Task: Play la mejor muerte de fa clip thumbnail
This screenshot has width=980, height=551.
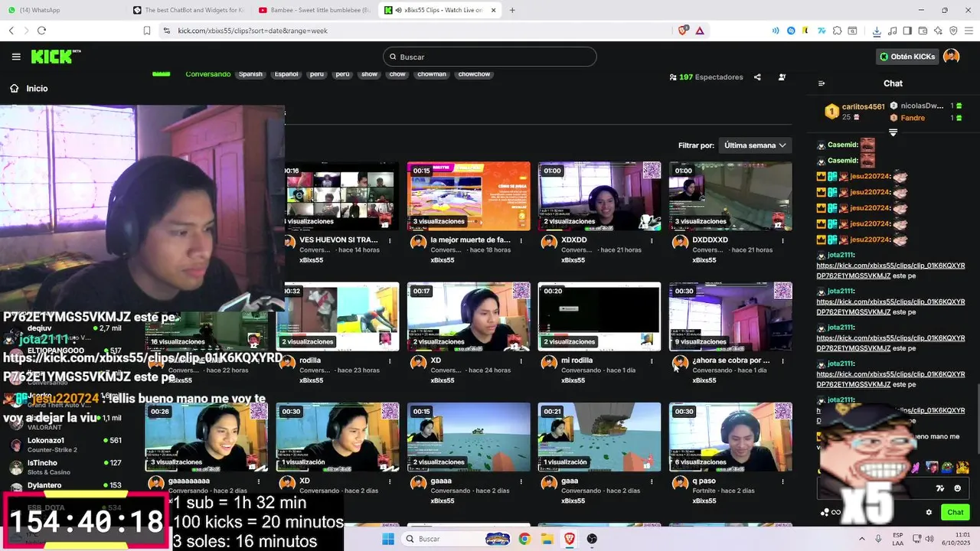Action: [469, 195]
